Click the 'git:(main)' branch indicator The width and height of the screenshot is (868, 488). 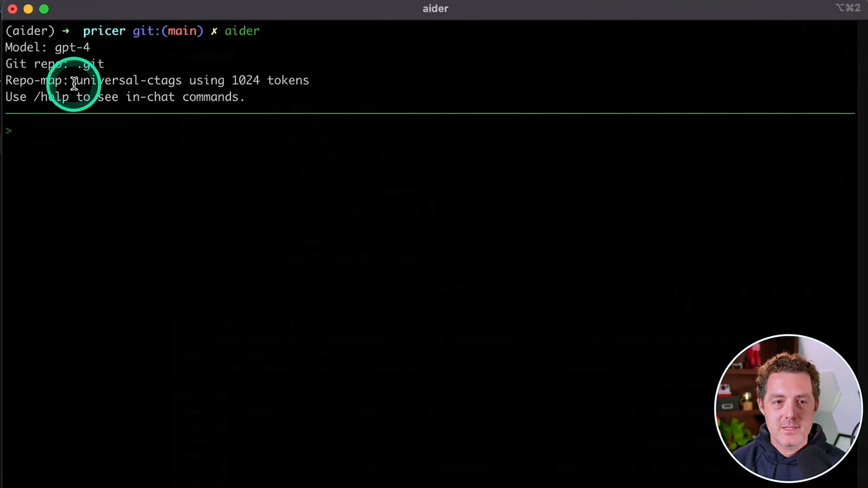click(x=168, y=31)
